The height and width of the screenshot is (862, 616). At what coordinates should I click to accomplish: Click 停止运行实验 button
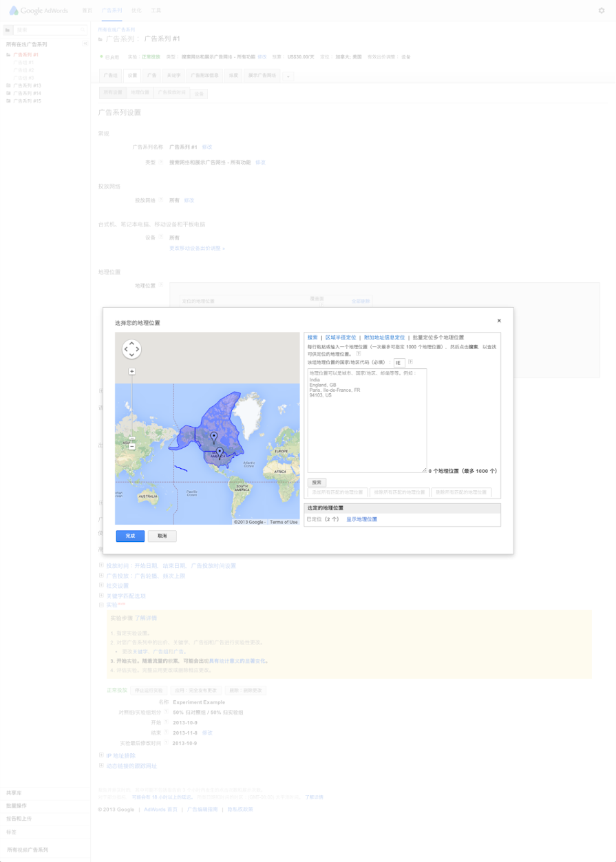pyautogui.click(x=149, y=690)
